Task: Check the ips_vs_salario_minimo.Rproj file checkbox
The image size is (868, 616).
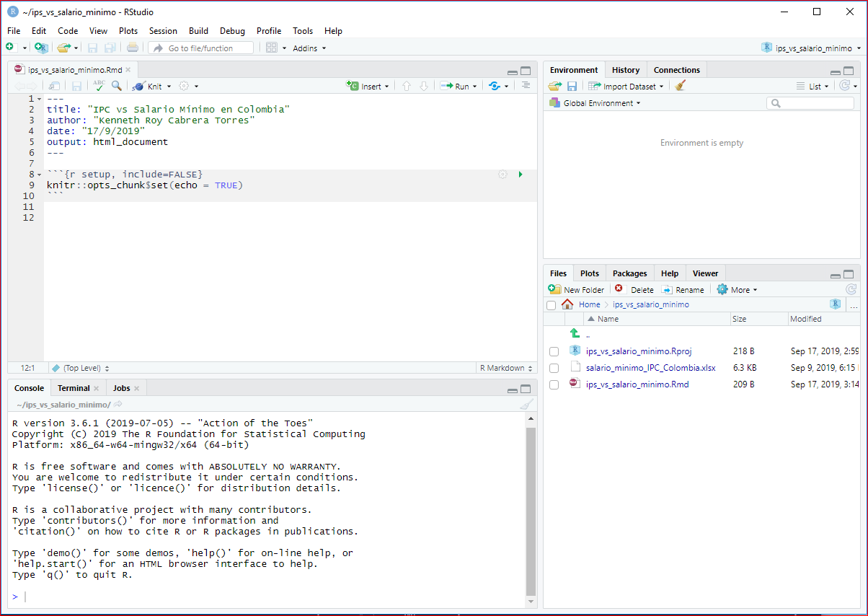Action: click(554, 351)
